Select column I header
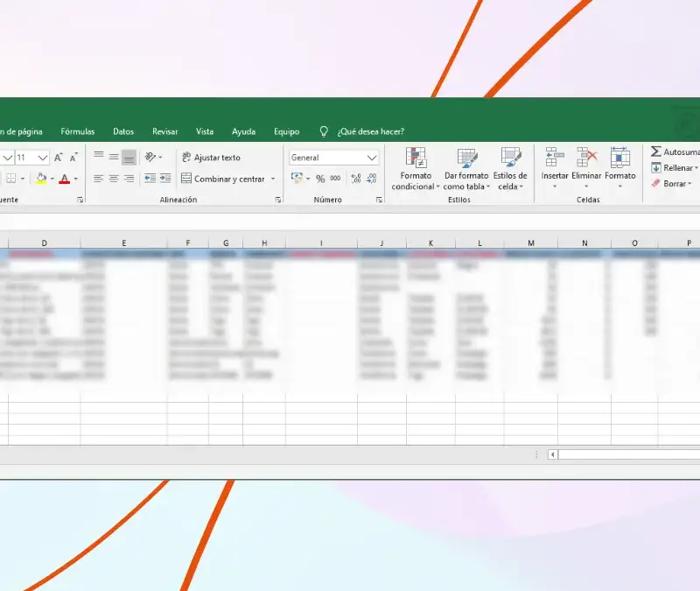Image resolution: width=700 pixels, height=591 pixels. click(321, 243)
